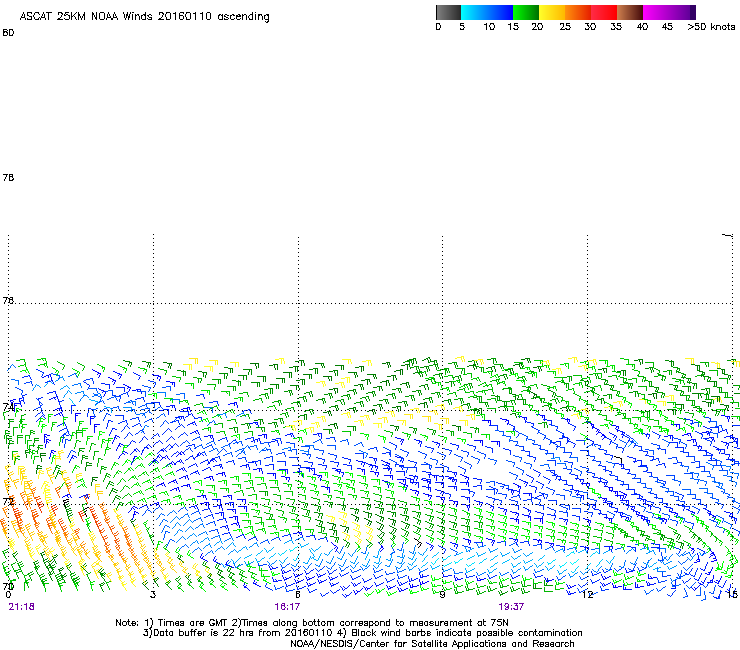Viewport: 740px width, 650px height.
Task: Click the legend label '20'
Action: (537, 27)
